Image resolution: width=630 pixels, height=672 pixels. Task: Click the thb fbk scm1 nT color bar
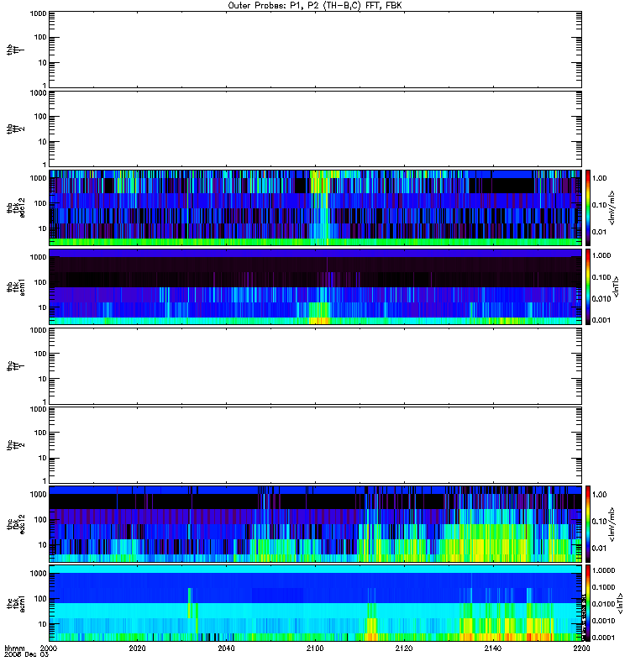(588, 286)
